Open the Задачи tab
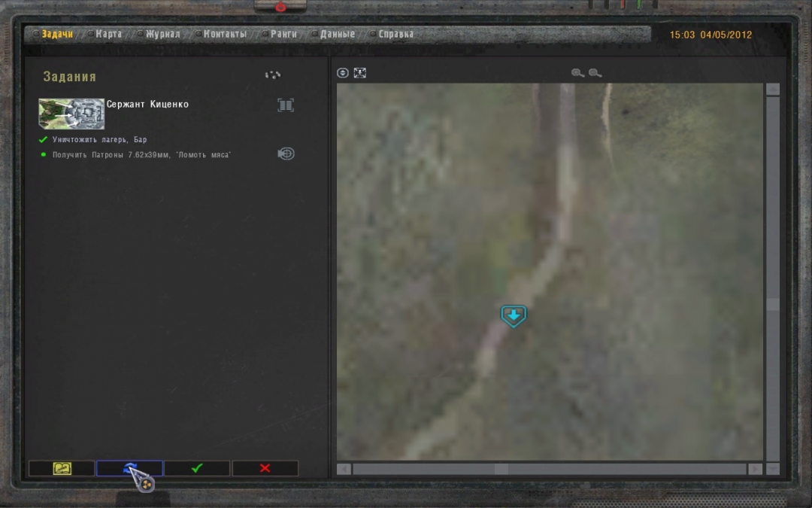The width and height of the screenshot is (812, 508). point(57,34)
